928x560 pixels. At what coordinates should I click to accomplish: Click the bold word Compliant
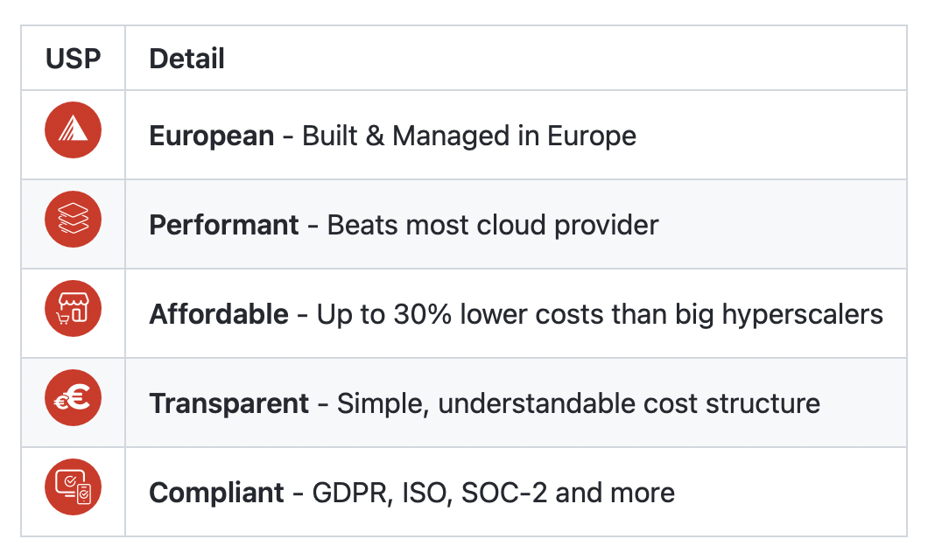click(x=216, y=493)
